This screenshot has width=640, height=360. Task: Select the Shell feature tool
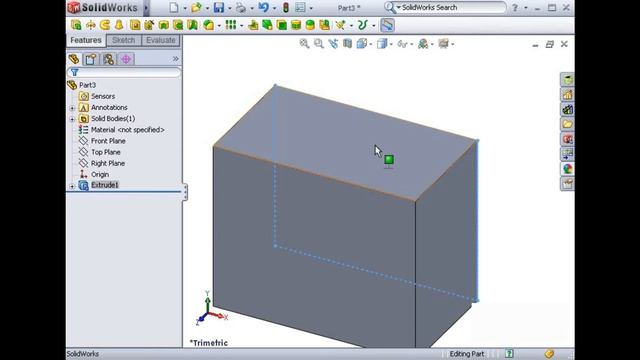282,25
